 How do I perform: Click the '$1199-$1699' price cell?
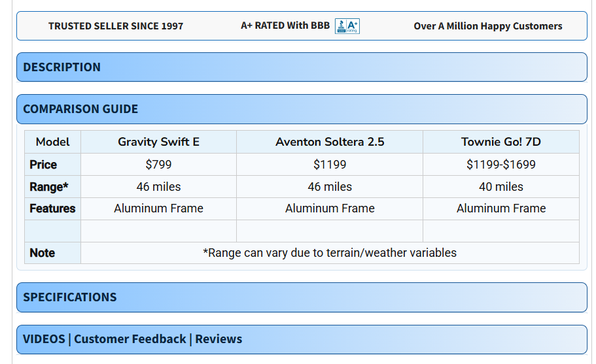pos(501,164)
